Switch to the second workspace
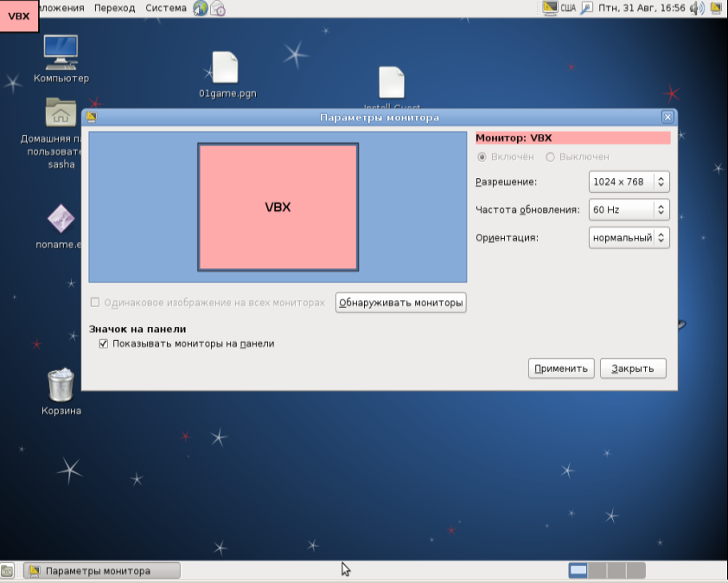The height and width of the screenshot is (583, 728). pyautogui.click(x=597, y=570)
